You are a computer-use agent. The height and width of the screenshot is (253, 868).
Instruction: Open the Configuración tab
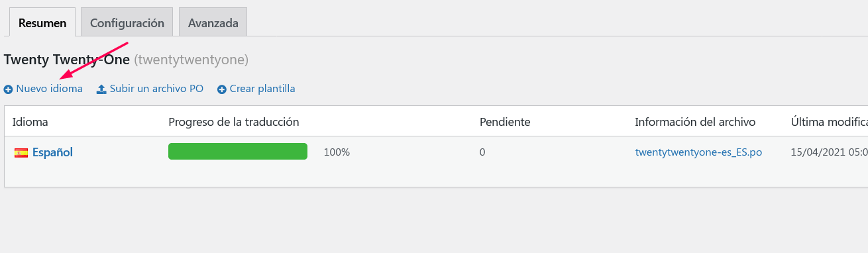[127, 23]
